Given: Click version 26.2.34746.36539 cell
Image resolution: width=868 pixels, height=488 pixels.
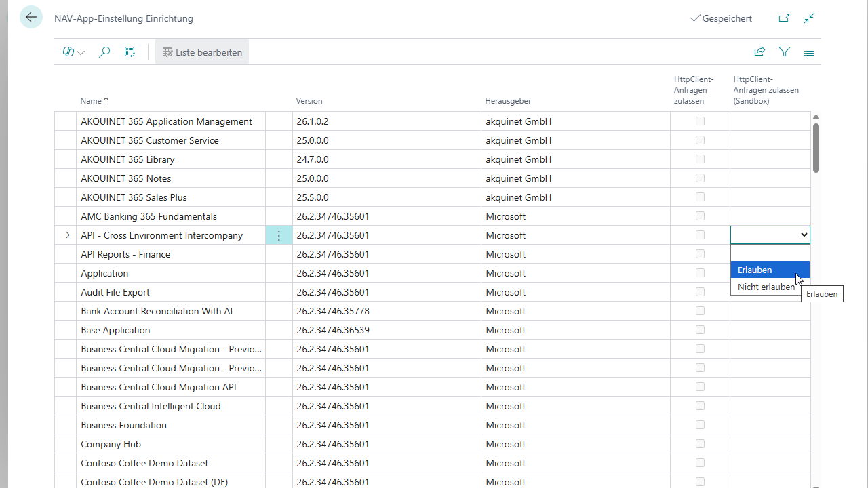Looking at the screenshot, I should point(387,330).
